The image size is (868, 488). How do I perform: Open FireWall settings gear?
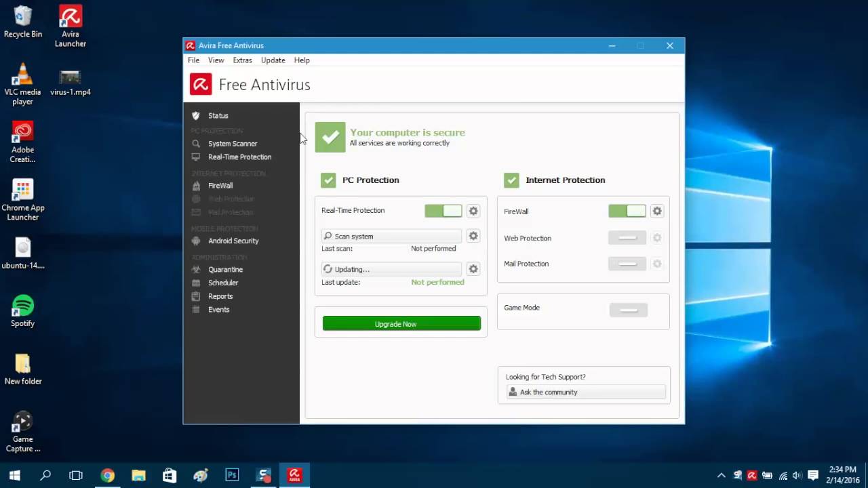pyautogui.click(x=657, y=211)
